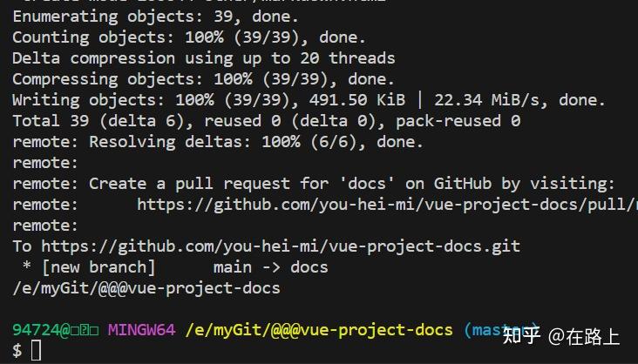Click the 'Delta compression using up to 20 threads' line

tap(203, 58)
